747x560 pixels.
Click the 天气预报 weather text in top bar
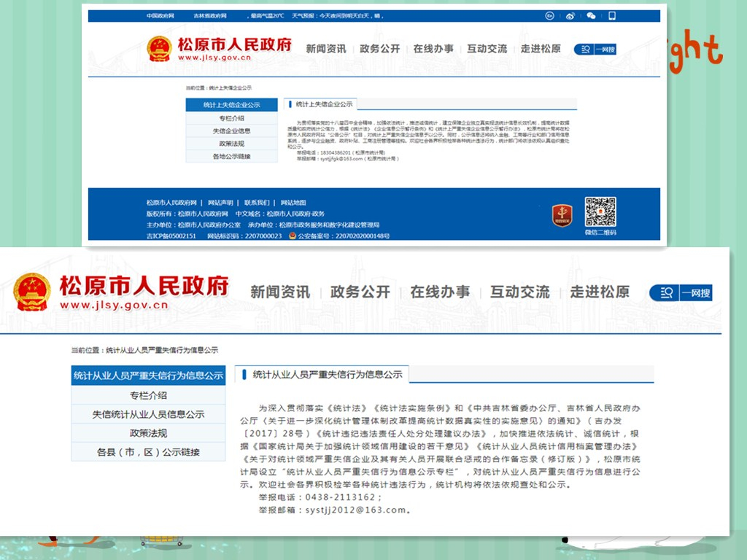337,16
